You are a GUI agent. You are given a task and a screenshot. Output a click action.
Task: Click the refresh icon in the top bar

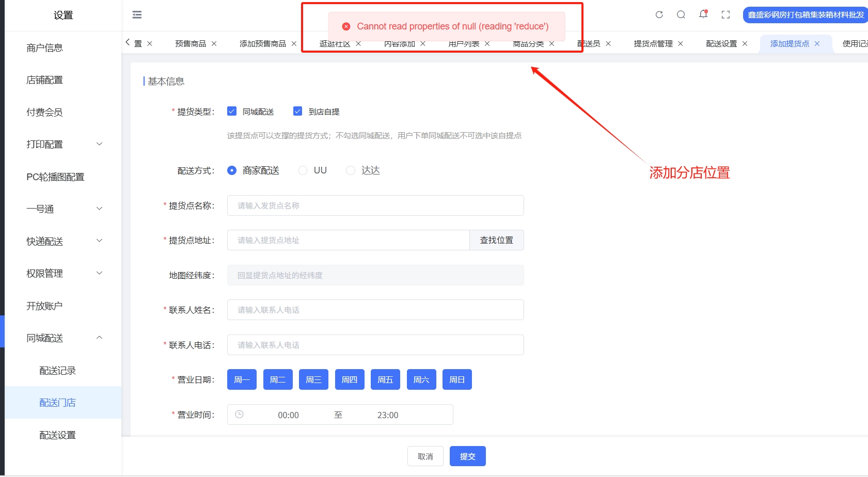point(659,15)
